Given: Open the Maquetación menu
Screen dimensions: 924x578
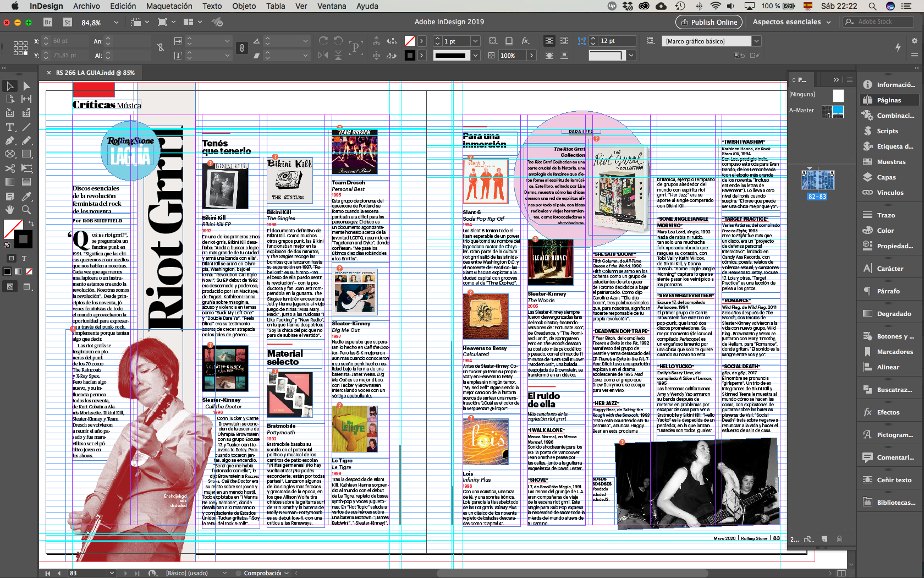Looking at the screenshot, I should click(169, 6).
